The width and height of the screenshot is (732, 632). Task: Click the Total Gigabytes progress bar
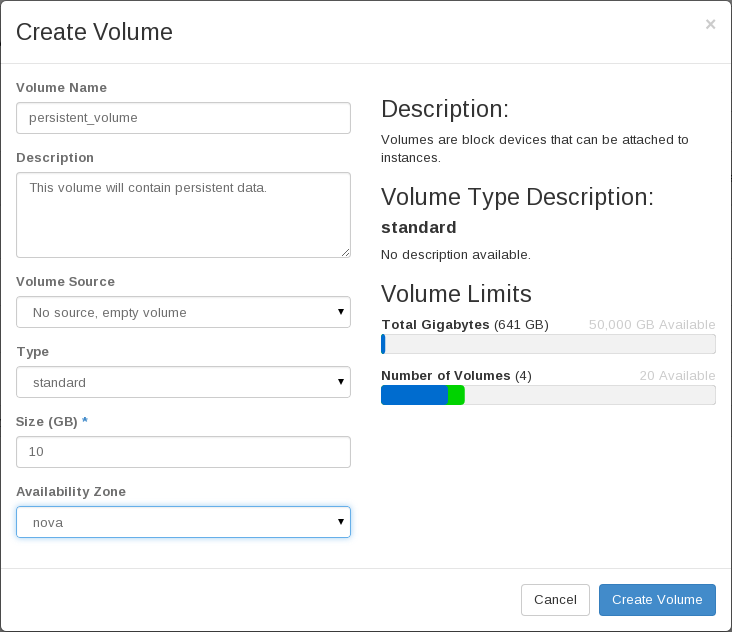548,344
